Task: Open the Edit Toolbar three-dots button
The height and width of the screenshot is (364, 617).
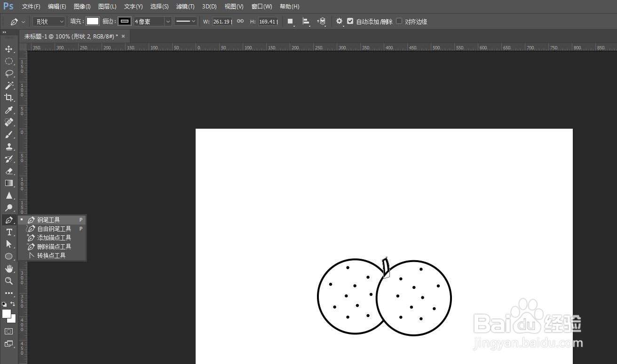Action: (x=9, y=293)
